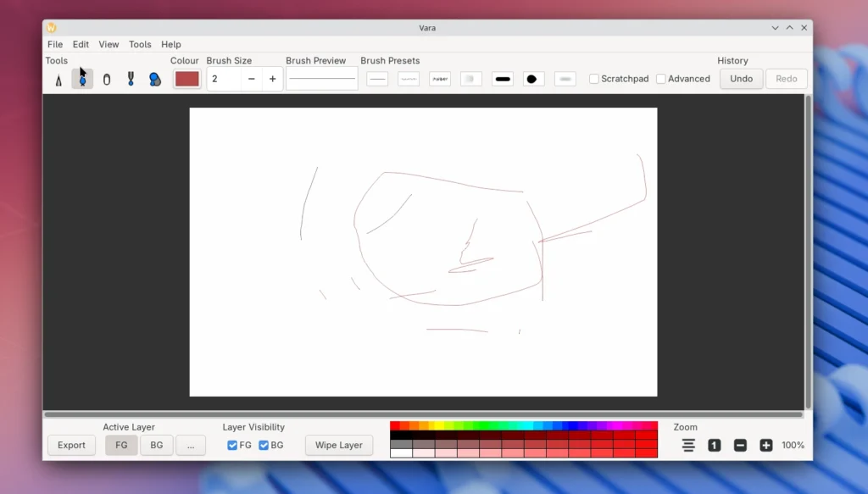Select the blue fill blob tool
This screenshot has height=494, width=868.
(155, 79)
